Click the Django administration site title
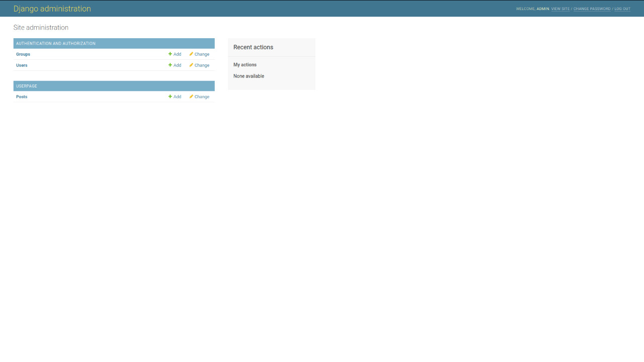The image size is (644, 362). [52, 9]
